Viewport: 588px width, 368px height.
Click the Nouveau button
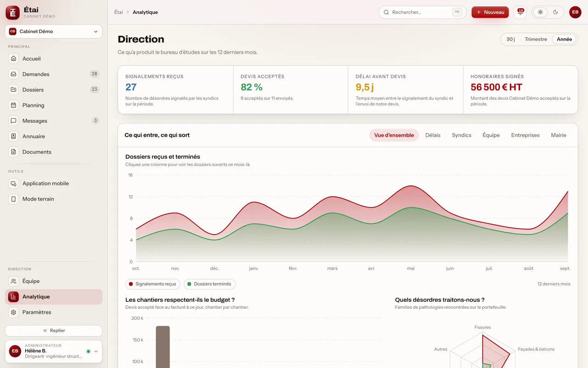click(490, 12)
